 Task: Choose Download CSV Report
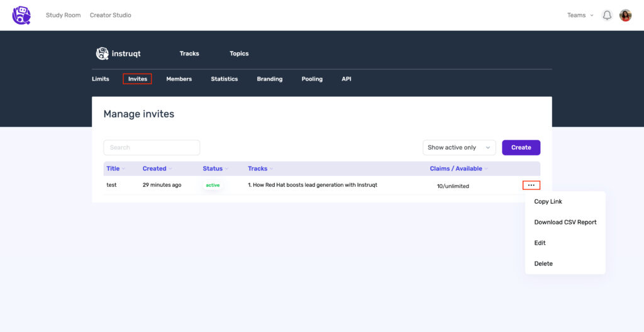point(565,223)
